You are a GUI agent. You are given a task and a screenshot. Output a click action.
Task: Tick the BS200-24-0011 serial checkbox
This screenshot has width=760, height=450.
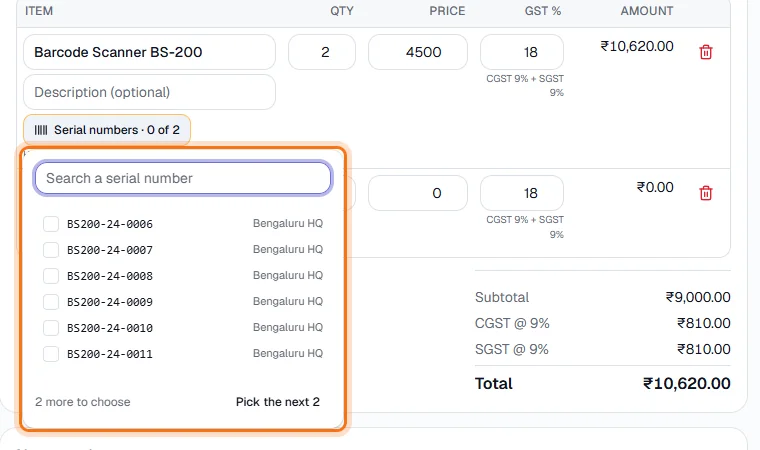tap(51, 354)
